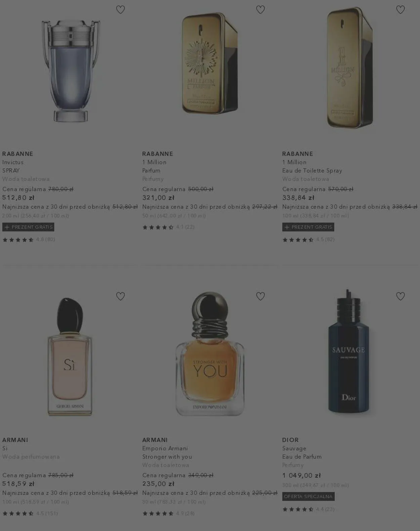View the 4.1 star reviews of 1 Million Parfum
Image resolution: width=420 pixels, height=531 pixels.
point(168,227)
